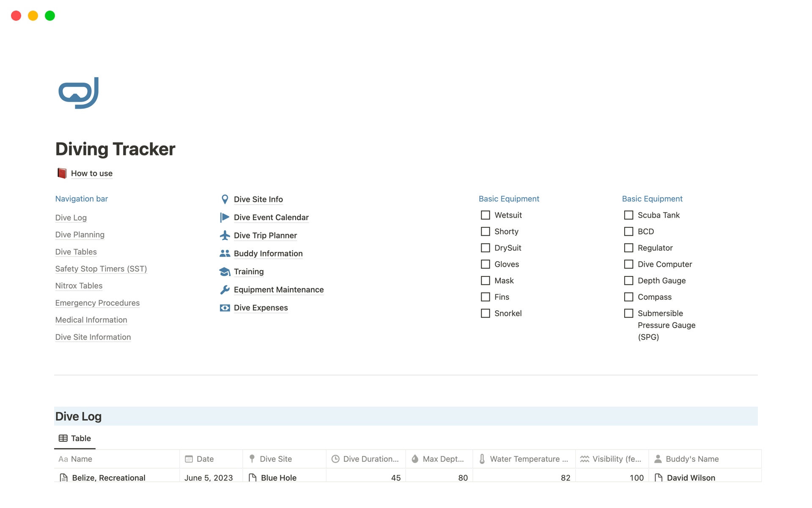
Task: Open the Buddy's Name column header options
Action: point(691,459)
